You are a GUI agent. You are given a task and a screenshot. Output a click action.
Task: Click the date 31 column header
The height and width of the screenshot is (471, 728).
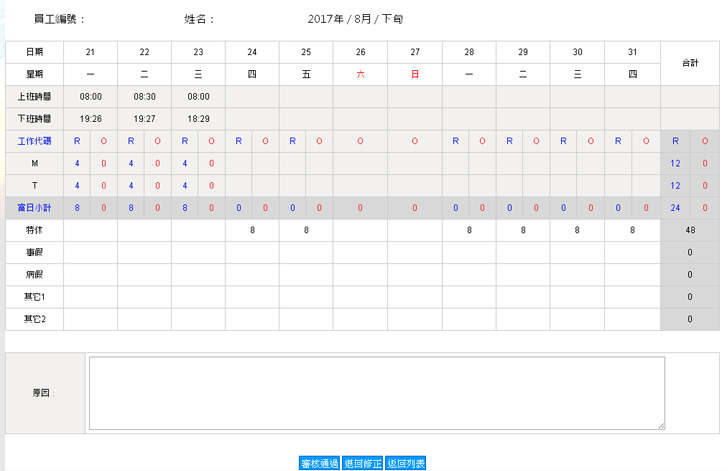(632, 52)
